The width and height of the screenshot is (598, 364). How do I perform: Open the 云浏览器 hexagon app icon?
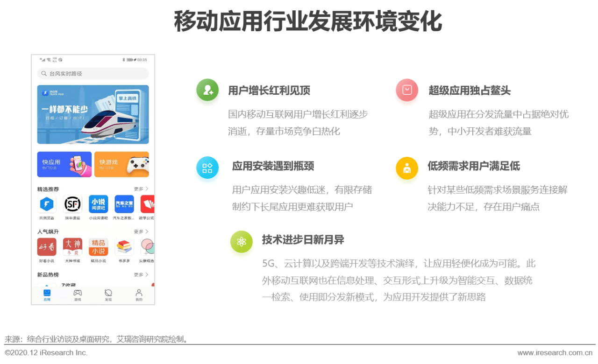(47, 204)
